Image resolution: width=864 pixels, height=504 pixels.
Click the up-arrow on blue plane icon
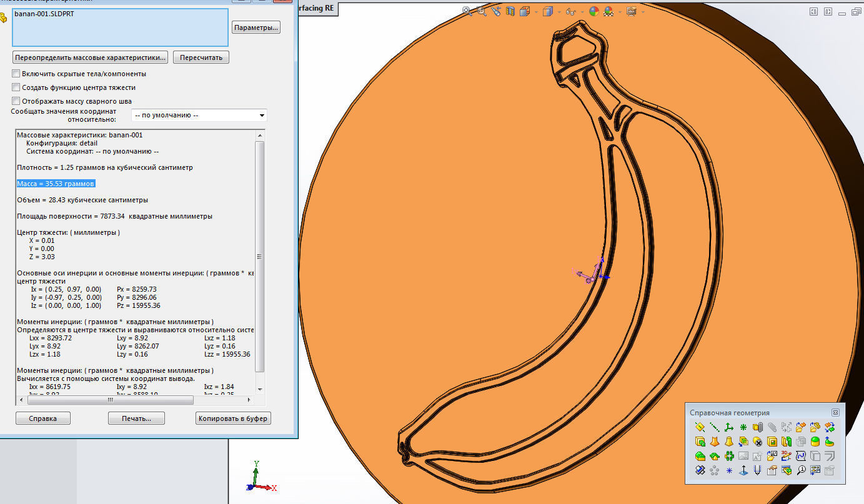[743, 470]
